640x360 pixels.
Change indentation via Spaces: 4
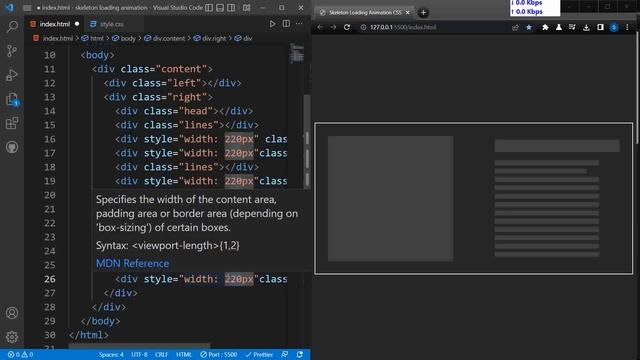111,355
